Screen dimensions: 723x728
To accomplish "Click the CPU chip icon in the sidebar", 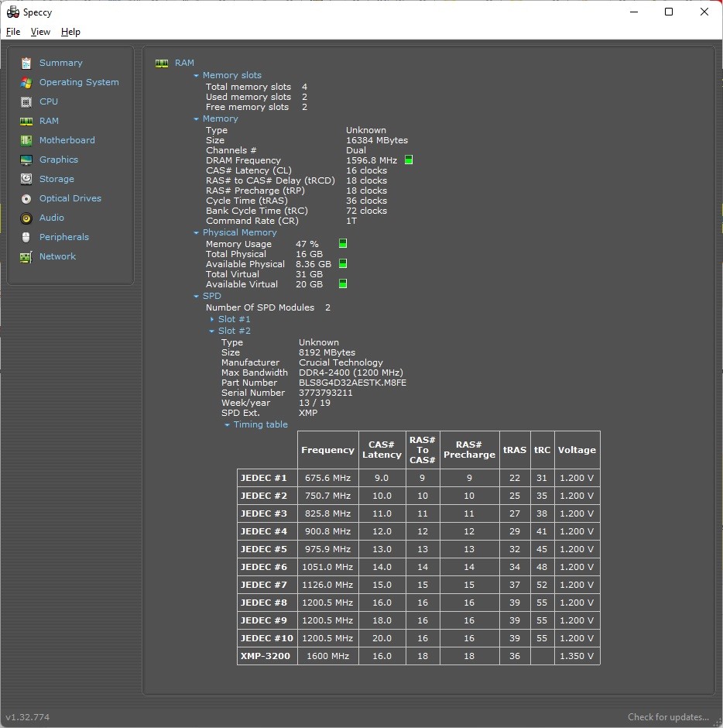I will coord(26,101).
